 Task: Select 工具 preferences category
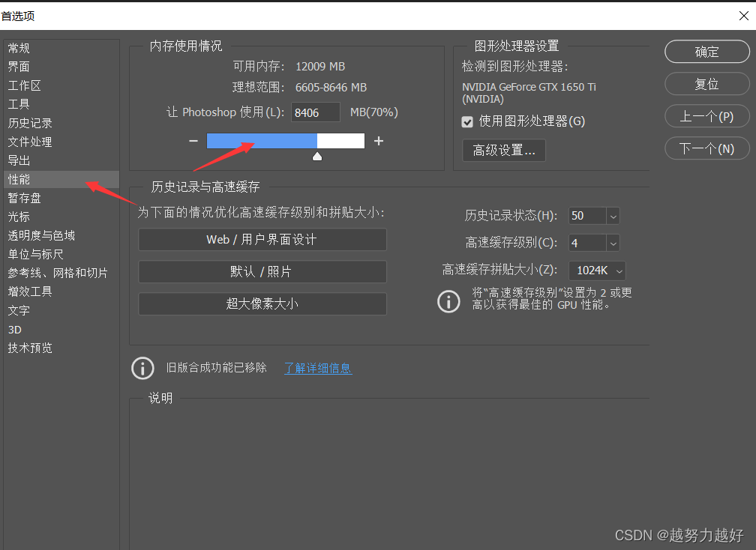[61, 104]
